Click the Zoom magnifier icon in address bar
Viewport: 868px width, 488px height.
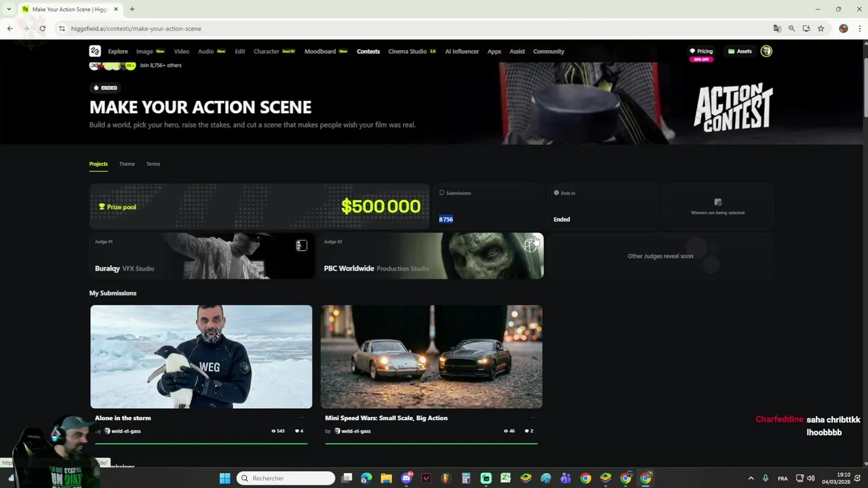coord(791,28)
